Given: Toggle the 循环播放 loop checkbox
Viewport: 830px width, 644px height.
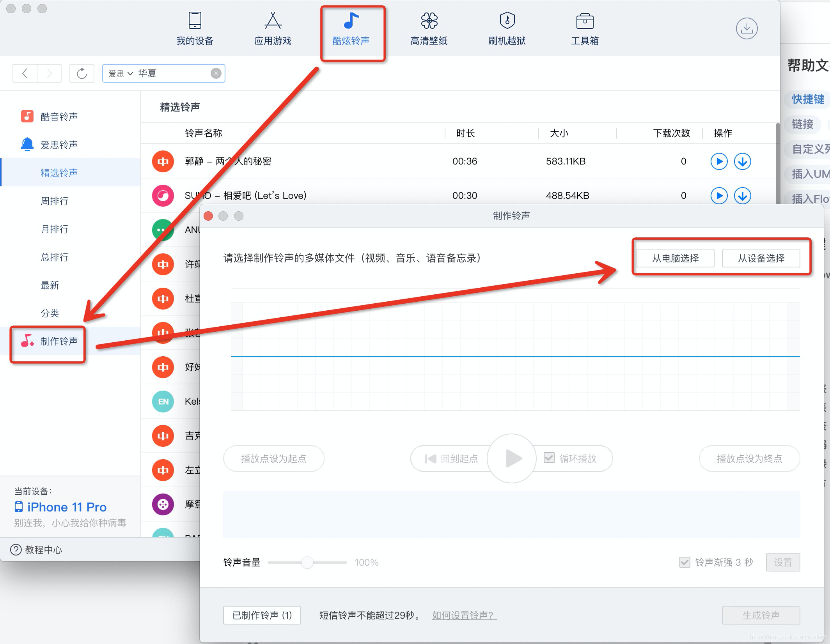Looking at the screenshot, I should click(x=549, y=458).
